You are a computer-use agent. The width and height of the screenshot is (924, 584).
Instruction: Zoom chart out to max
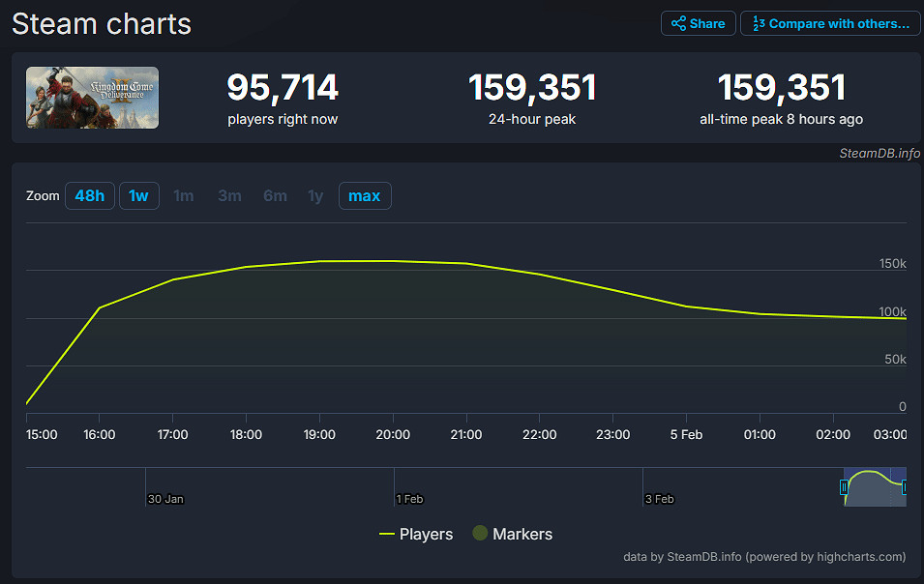[x=365, y=196]
